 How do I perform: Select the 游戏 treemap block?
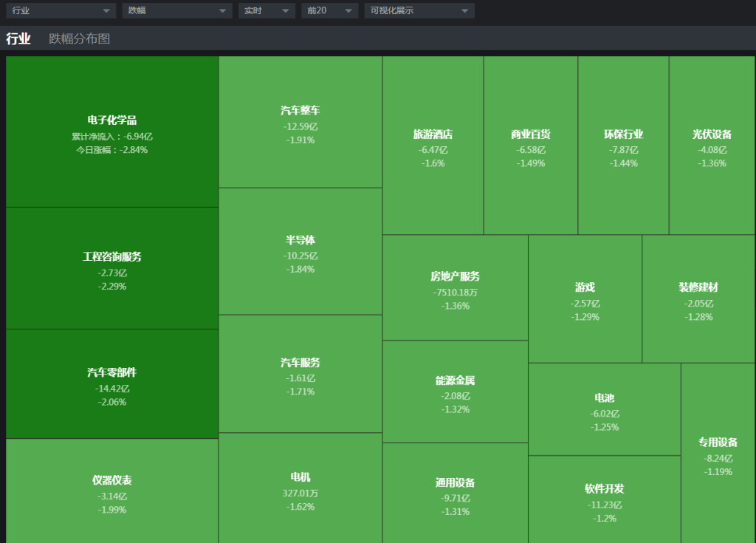(585, 298)
